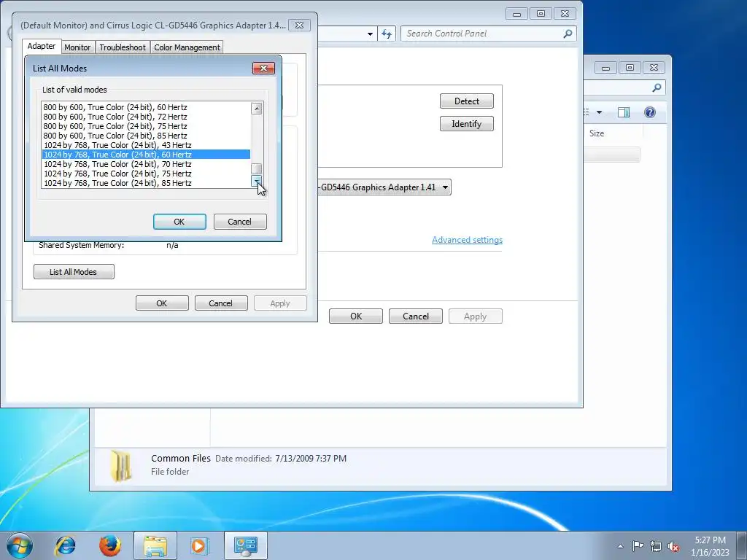Select 1024 by 768, 43 Hertz mode
Image resolution: width=747 pixels, height=560 pixels.
pyautogui.click(x=146, y=145)
